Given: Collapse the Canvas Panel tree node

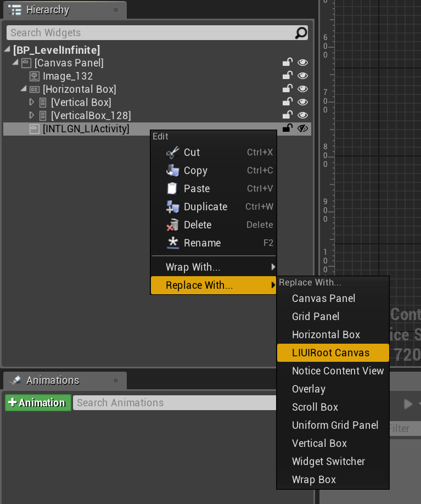Looking at the screenshot, I should (x=15, y=62).
